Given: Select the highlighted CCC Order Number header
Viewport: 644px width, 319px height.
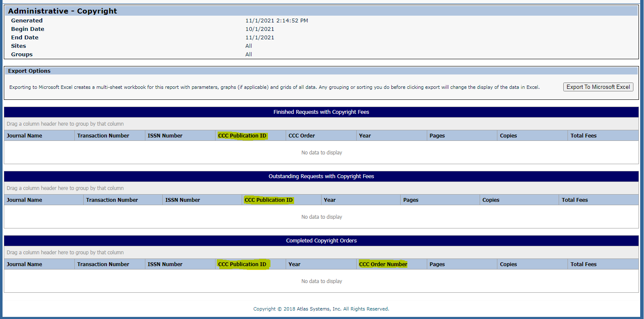Looking at the screenshot, I should pos(383,264).
